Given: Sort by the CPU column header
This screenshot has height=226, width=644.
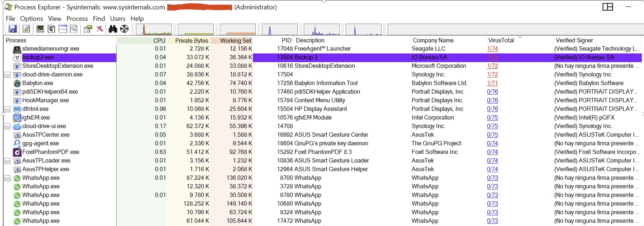Looking at the screenshot, I should click(142, 40).
